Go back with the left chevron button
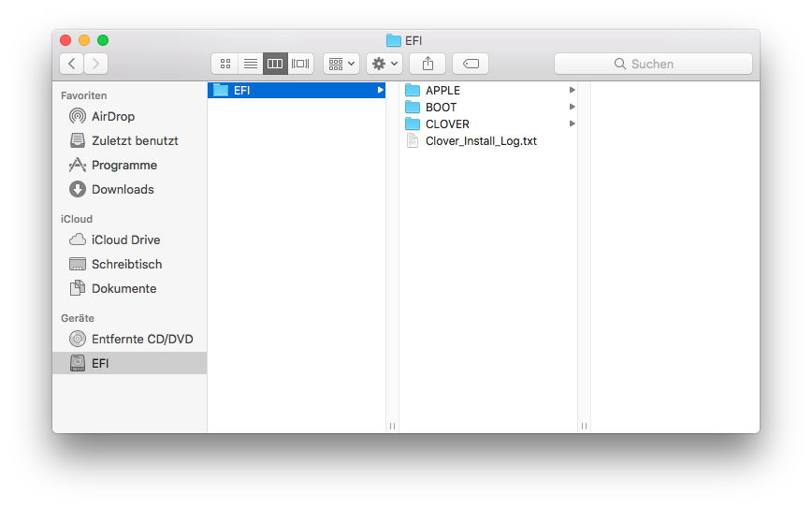 pyautogui.click(x=72, y=64)
